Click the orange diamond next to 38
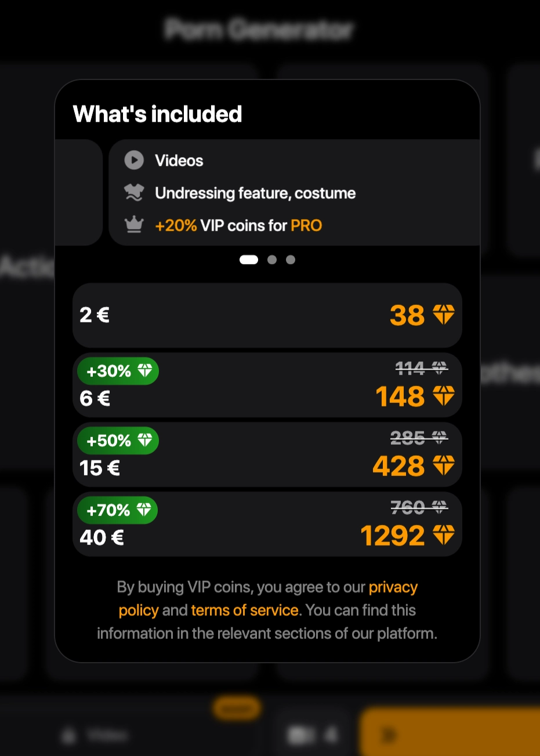This screenshot has width=540, height=756. tap(444, 315)
